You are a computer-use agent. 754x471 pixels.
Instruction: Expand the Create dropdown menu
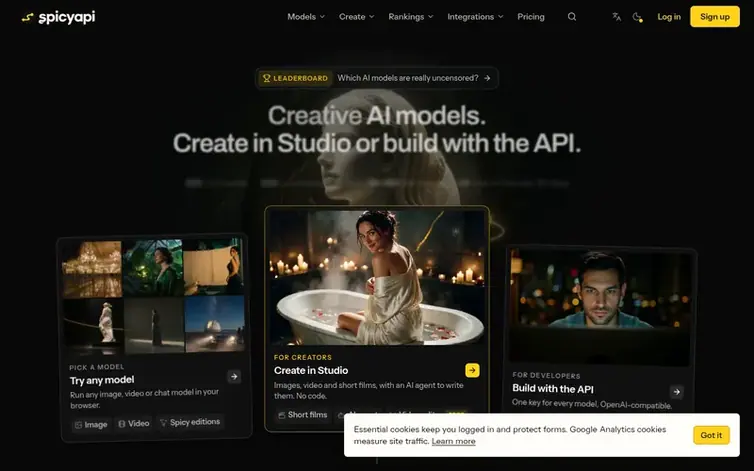pyautogui.click(x=356, y=17)
